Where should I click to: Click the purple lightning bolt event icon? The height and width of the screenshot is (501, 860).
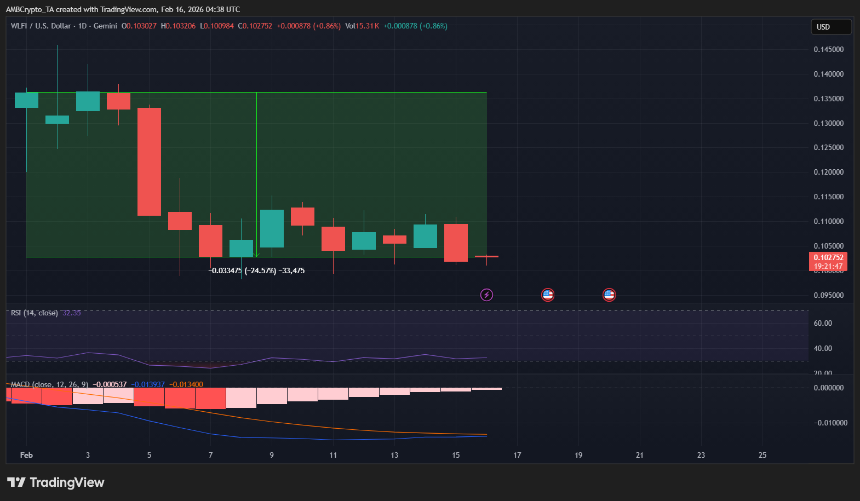coord(487,295)
